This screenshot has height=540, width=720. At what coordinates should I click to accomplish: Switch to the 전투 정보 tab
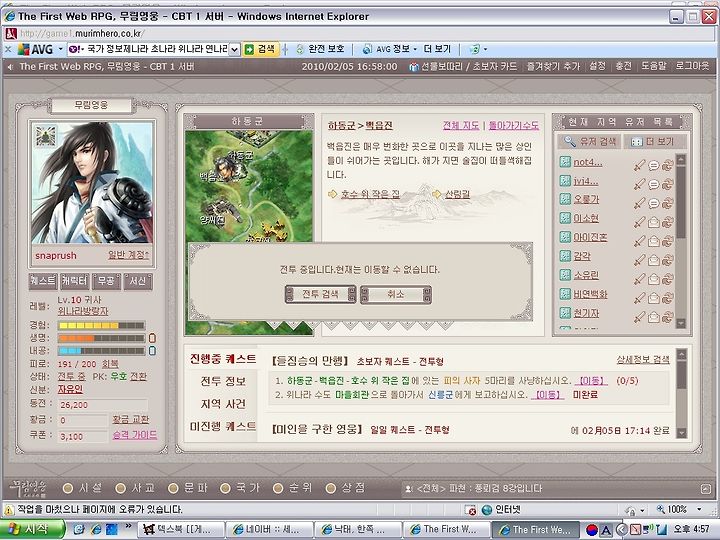(x=223, y=381)
